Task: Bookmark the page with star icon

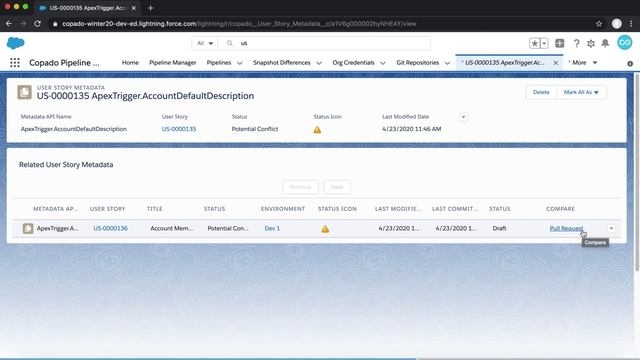Action: tap(599, 24)
